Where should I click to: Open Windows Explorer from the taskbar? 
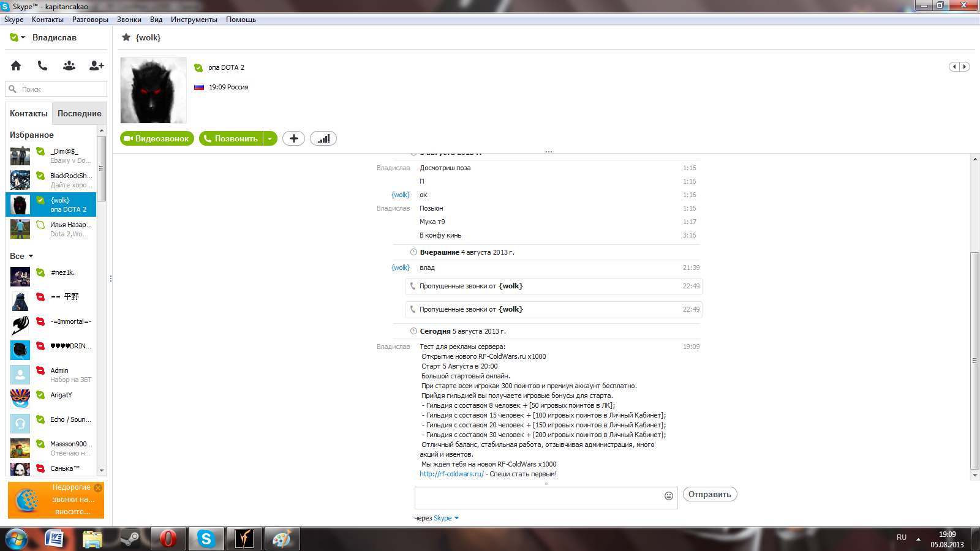click(x=92, y=539)
